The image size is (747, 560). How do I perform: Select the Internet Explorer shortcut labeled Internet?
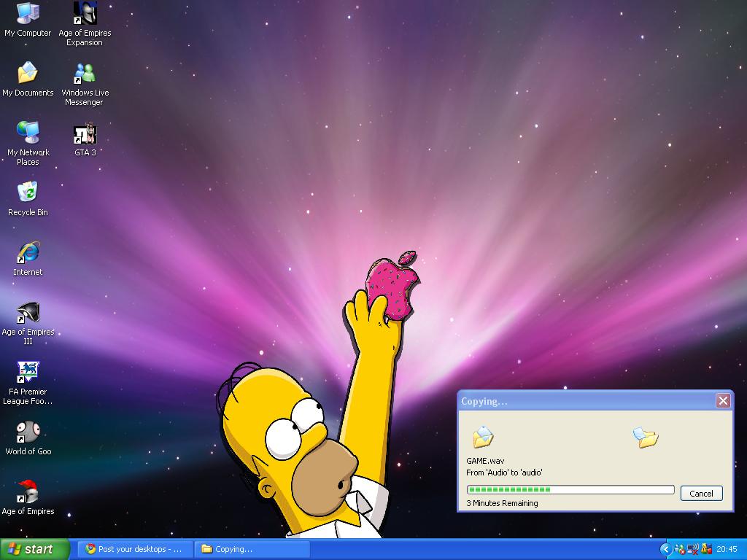(x=28, y=259)
